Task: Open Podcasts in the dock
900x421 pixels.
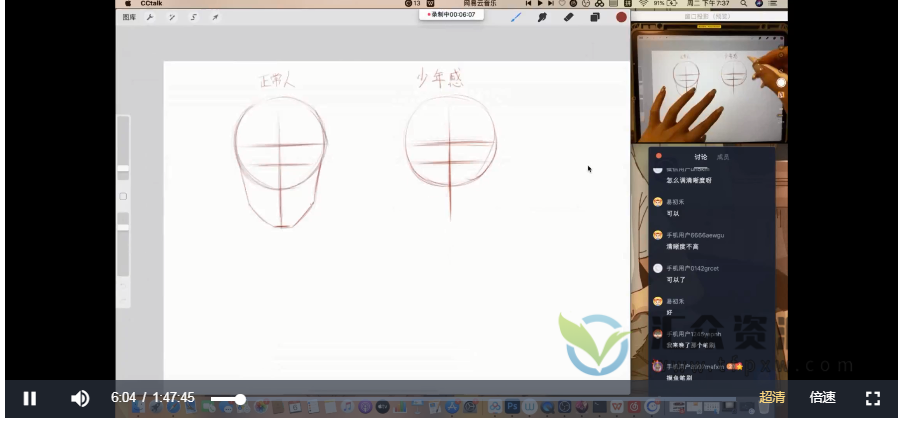Action: 365,407
